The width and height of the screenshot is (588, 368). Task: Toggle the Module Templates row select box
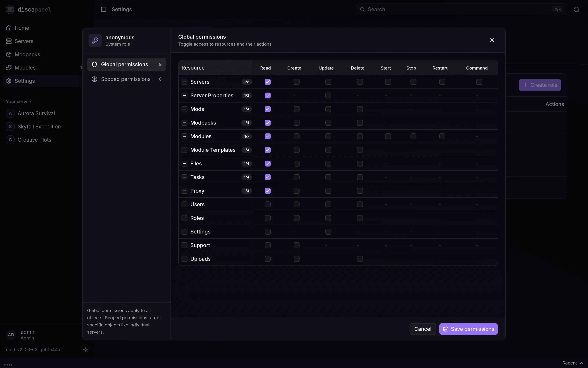tap(184, 150)
